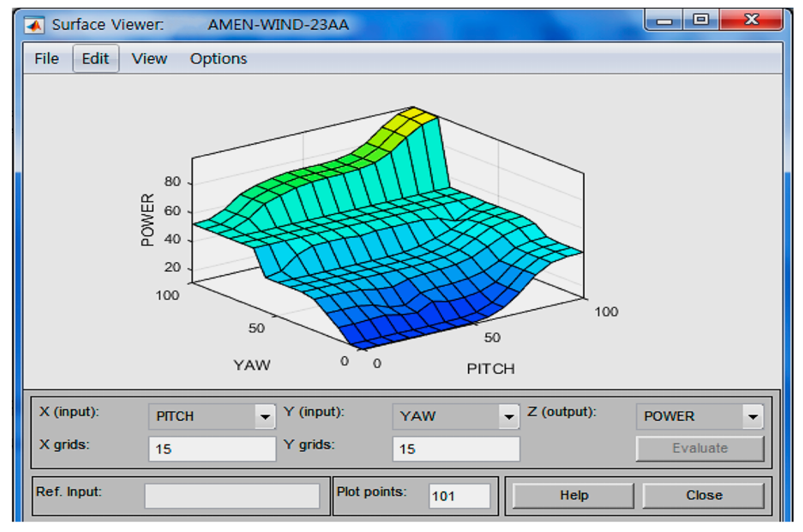Open the File menu
Viewport: 803px width, 532px height.
click(47, 59)
